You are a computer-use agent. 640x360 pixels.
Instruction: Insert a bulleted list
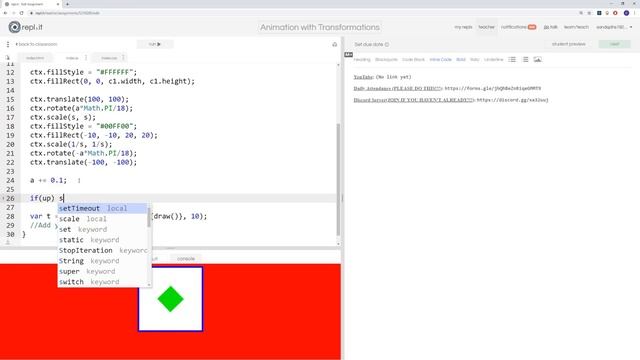click(512, 60)
